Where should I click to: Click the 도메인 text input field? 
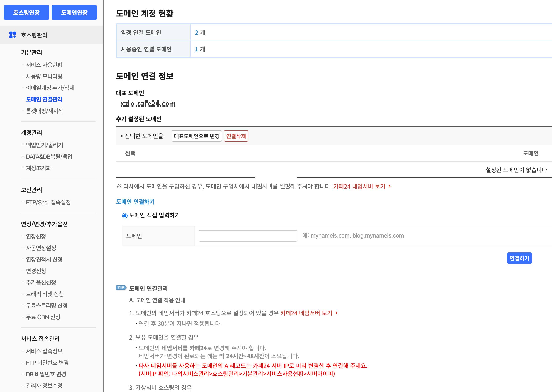point(248,236)
